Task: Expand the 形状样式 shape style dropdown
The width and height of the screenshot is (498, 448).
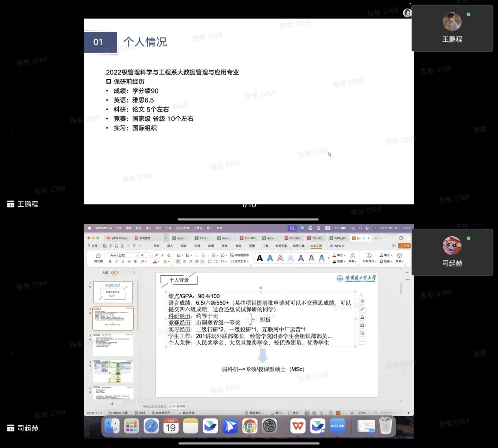Action: pyautogui.click(x=369, y=261)
